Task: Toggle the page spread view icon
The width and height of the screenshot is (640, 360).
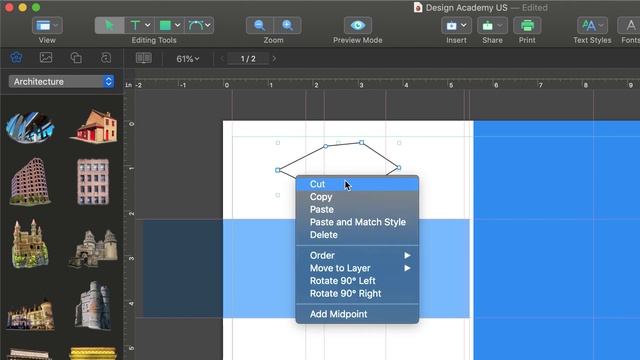Action: (144, 58)
